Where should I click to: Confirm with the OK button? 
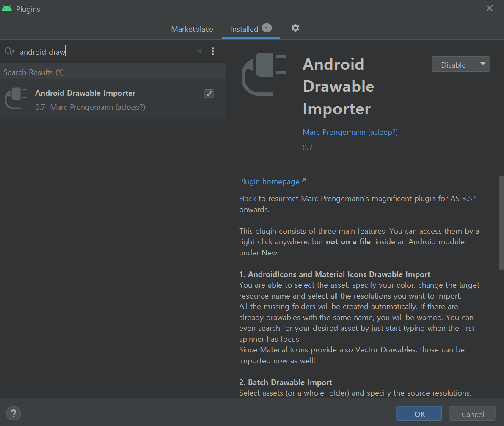419,413
